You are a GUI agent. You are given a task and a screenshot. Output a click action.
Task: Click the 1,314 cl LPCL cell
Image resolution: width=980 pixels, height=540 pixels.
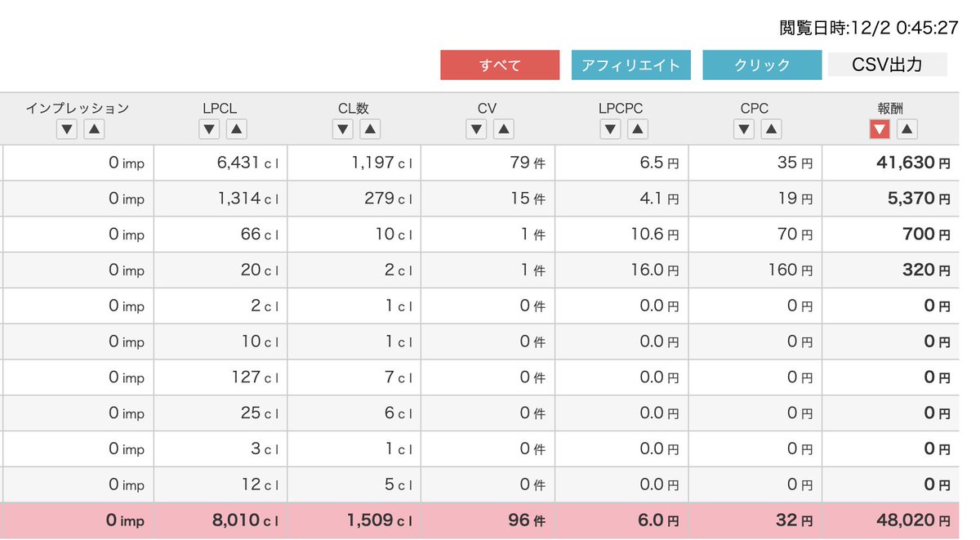220,199
